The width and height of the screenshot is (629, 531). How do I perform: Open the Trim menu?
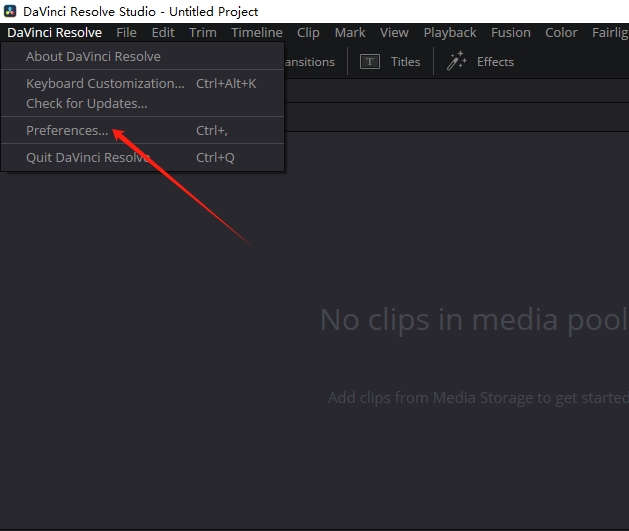tap(203, 32)
